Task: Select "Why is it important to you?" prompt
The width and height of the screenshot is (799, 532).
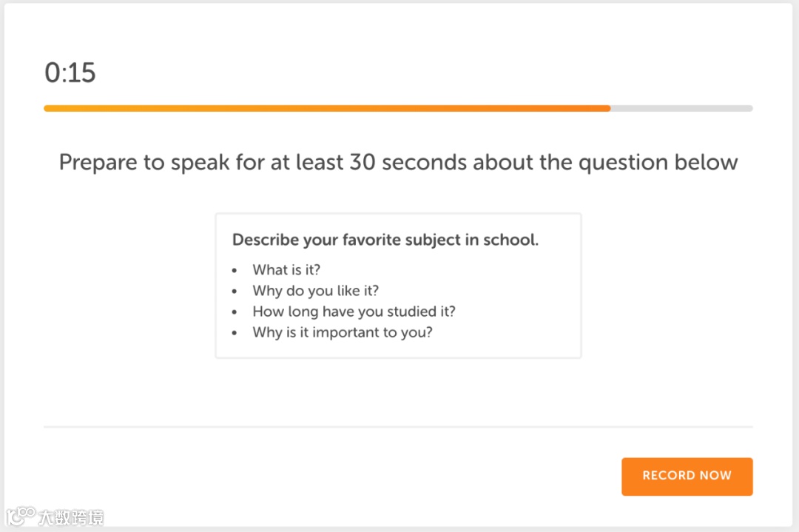Action: [x=342, y=332]
